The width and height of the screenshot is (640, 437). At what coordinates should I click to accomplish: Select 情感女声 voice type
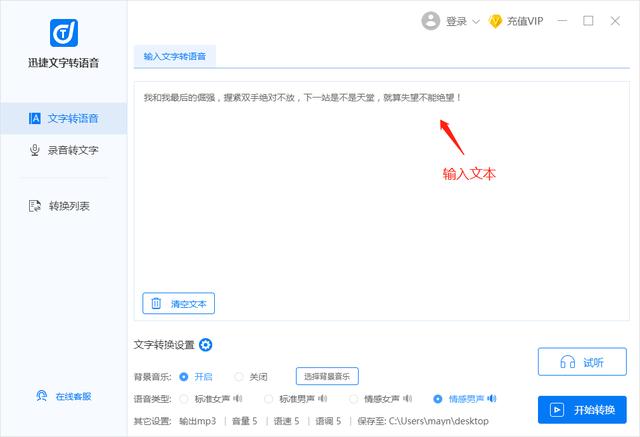click(x=376, y=399)
